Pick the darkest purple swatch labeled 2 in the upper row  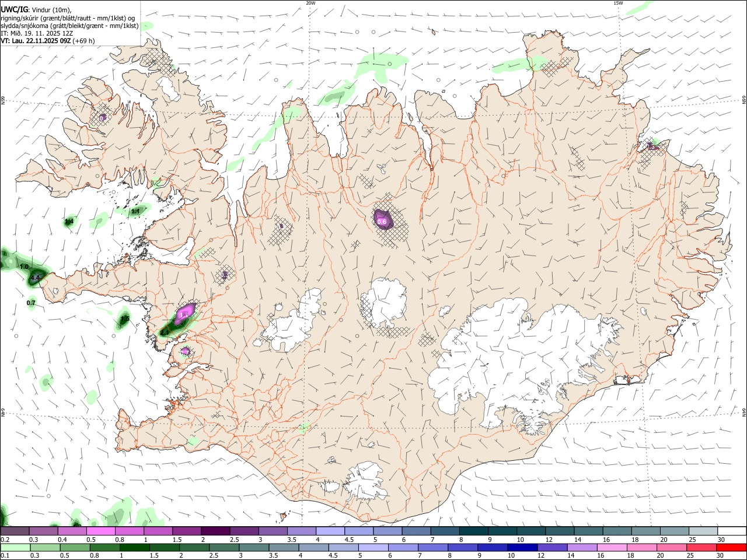click(215, 531)
